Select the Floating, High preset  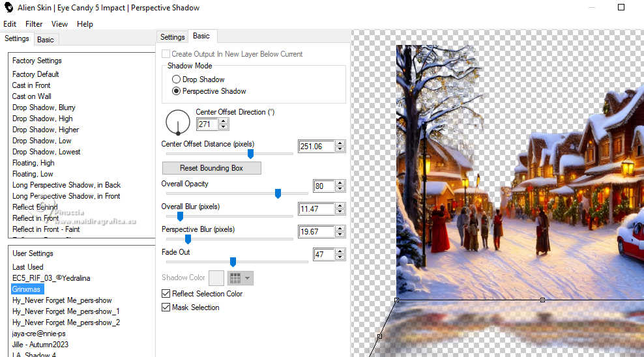33,163
